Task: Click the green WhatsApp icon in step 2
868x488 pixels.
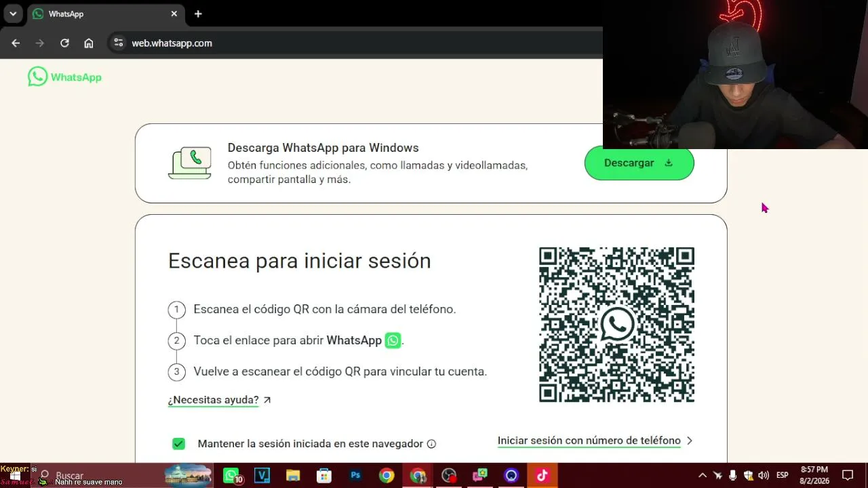Action: [x=393, y=340]
